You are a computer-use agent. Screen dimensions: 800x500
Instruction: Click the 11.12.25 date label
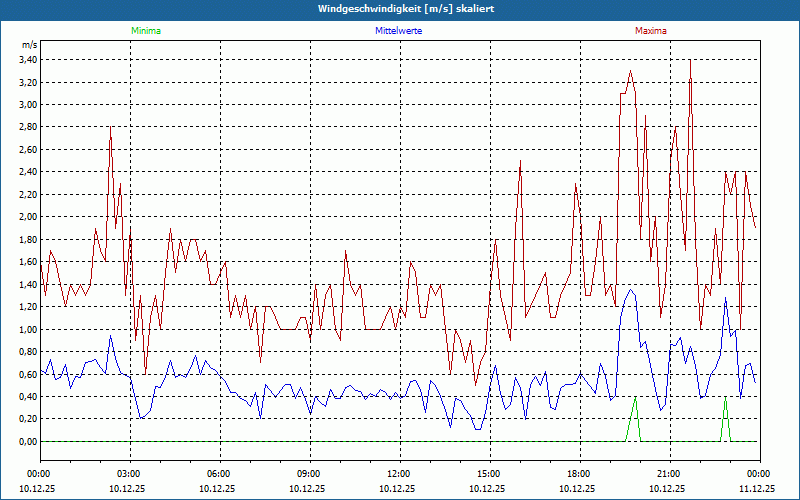point(757,488)
